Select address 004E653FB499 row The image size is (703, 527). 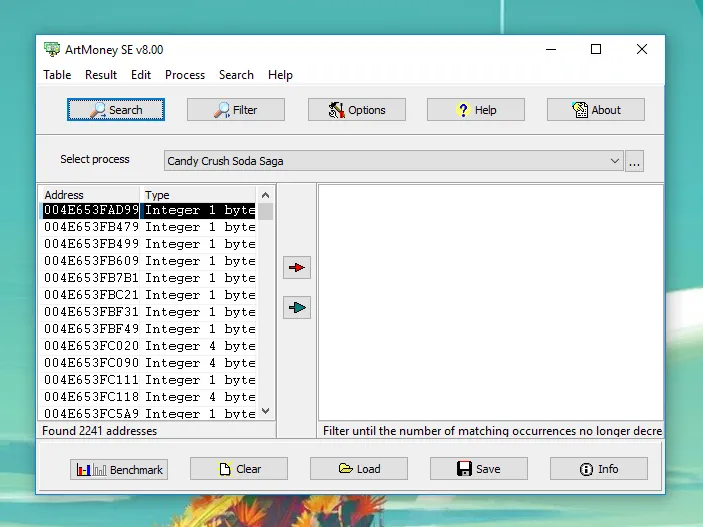[x=149, y=244]
